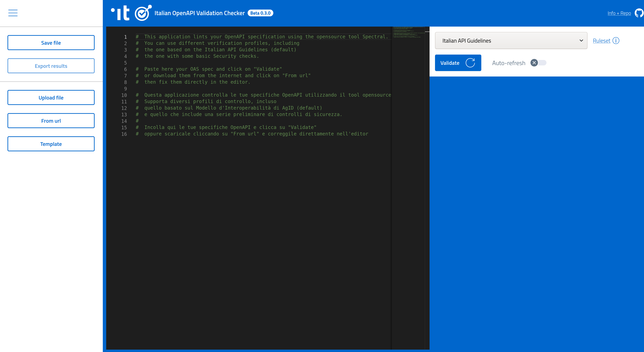Follow the Ruleset link
The image size is (644, 352).
601,41
